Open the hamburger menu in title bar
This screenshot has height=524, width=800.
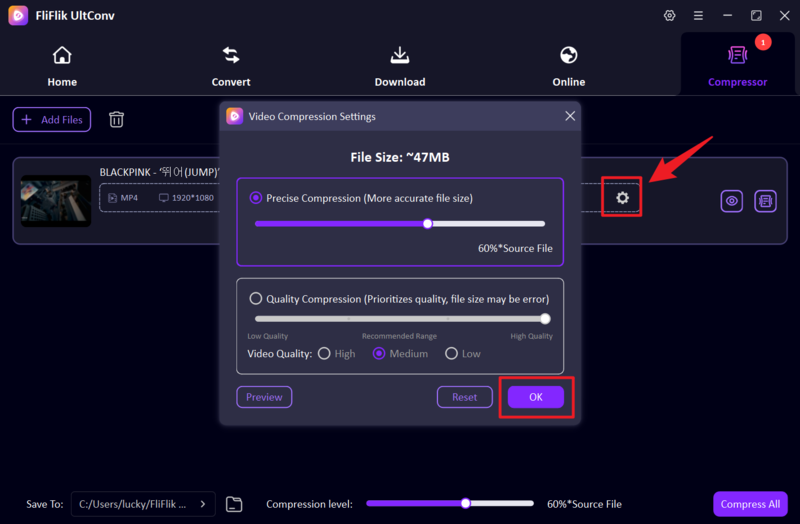tap(698, 15)
